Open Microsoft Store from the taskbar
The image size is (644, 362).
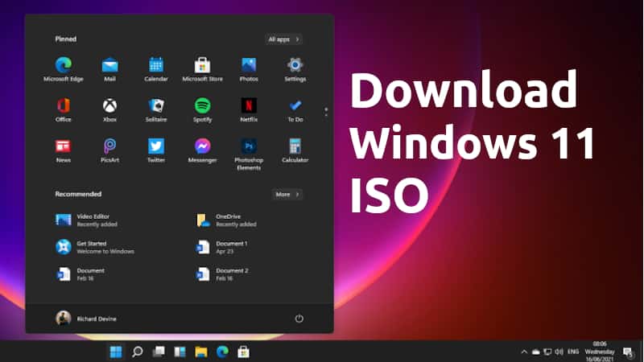pos(244,352)
